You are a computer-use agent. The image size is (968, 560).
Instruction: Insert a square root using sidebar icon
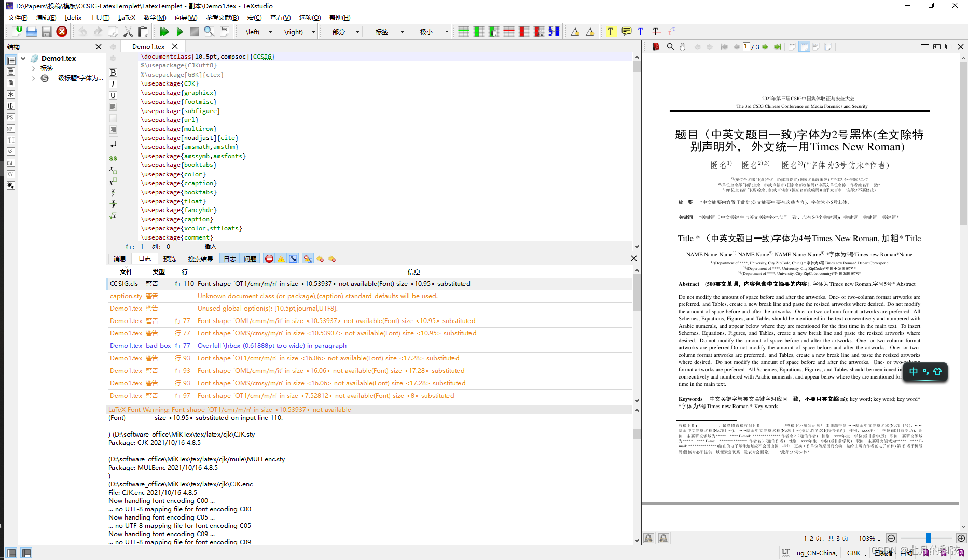point(113,216)
